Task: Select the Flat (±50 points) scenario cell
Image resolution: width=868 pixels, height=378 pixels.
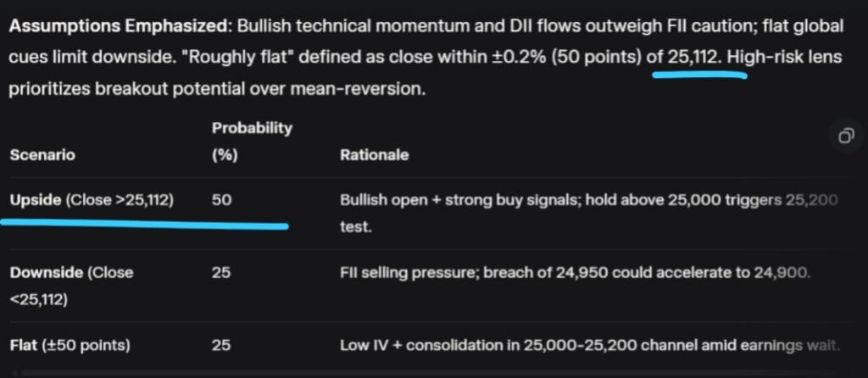Action: click(70, 346)
